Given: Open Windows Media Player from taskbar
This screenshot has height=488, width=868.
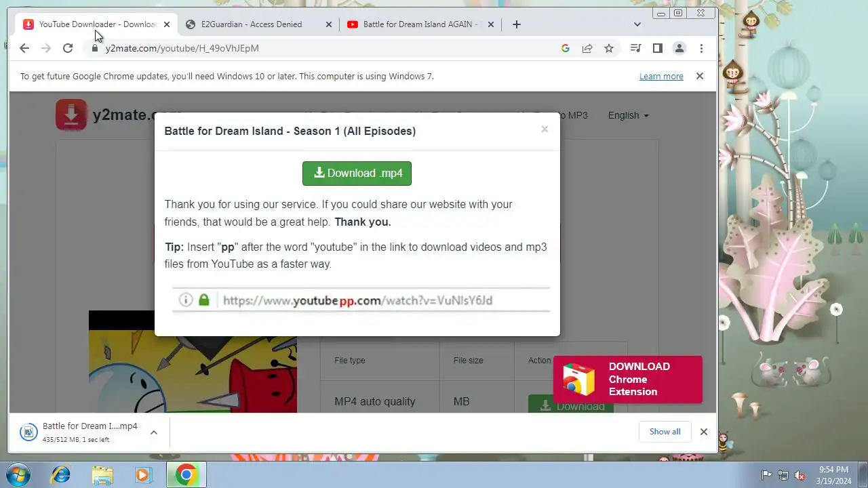Looking at the screenshot, I should click(144, 474).
